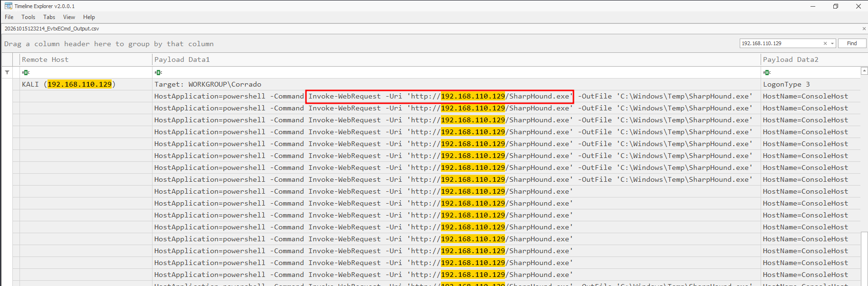868x286 pixels.
Task: Open Payload Data1 filter condition selector icon
Action: tap(159, 72)
